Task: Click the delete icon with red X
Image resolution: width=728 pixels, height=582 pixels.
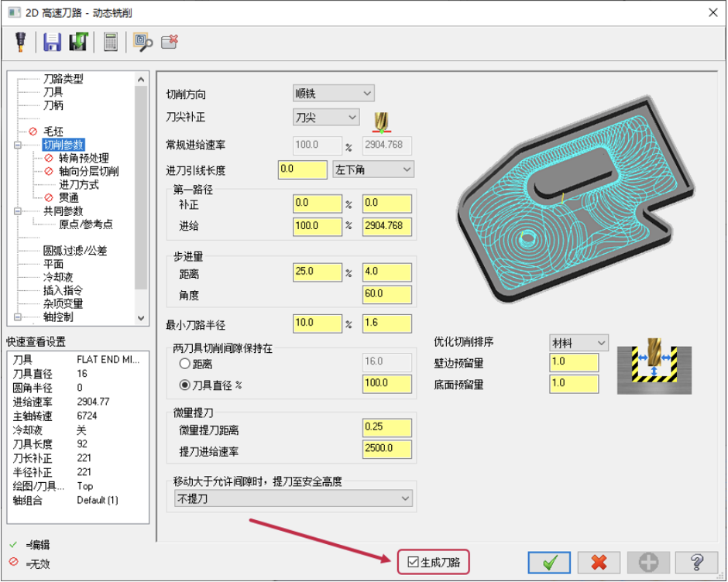Action: tap(170, 42)
